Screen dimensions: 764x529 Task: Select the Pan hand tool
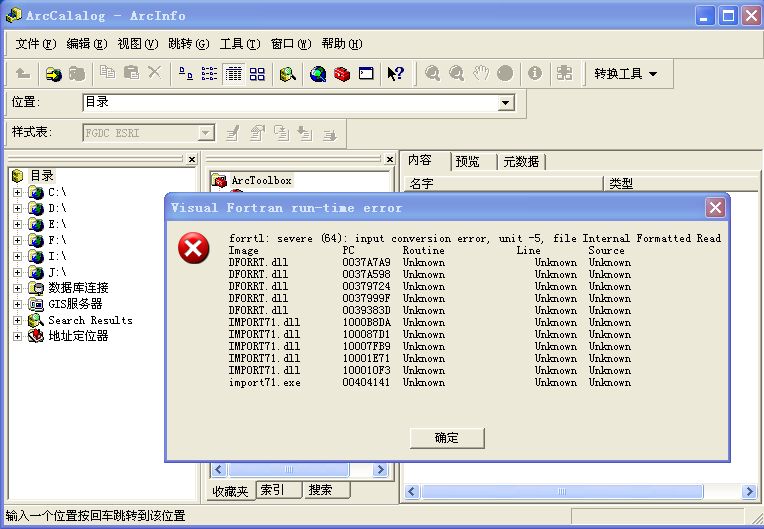[481, 74]
